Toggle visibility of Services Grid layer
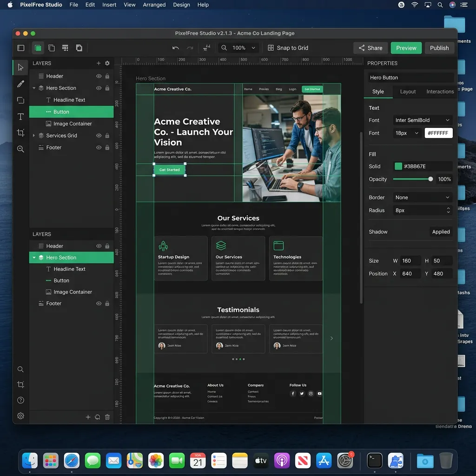This screenshot has width=476, height=476. click(99, 136)
